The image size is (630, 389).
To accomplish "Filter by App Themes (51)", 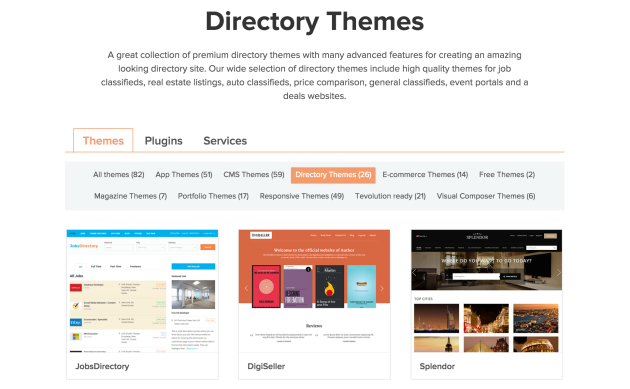I will [x=184, y=175].
